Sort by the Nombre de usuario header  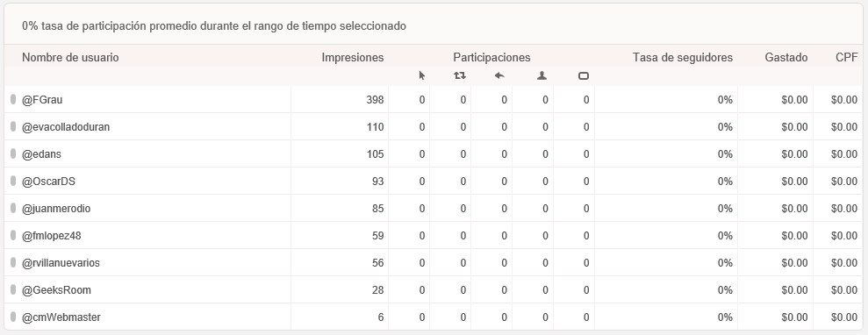tap(70, 58)
